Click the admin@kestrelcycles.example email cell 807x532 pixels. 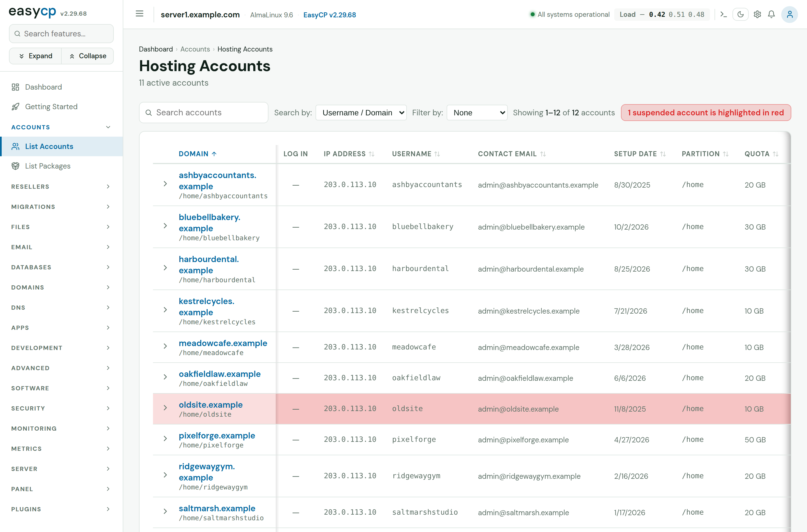coord(528,311)
